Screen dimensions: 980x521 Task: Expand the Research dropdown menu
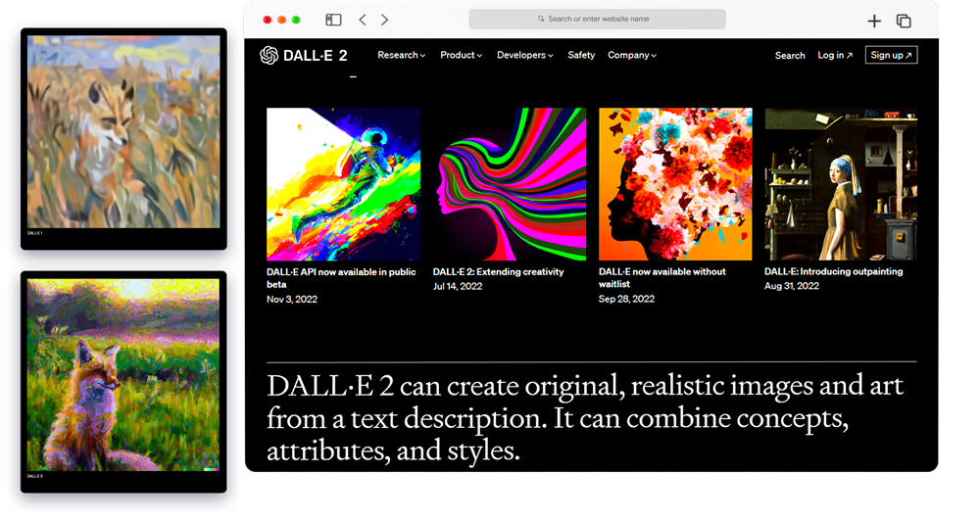pos(401,55)
